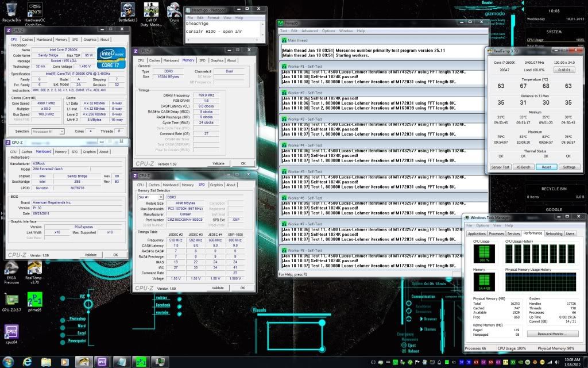
Task: Select the Call Of Duty desktop shortcut
Action: (x=151, y=14)
